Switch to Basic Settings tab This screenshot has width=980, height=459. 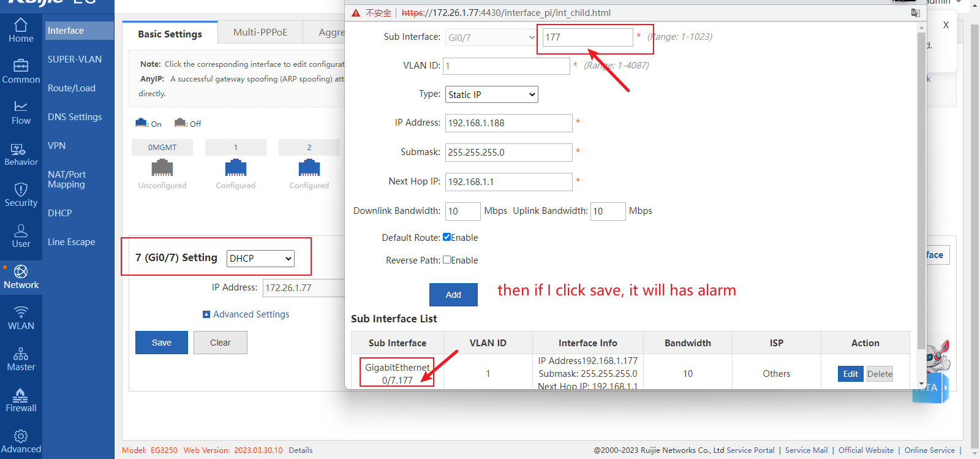170,34
